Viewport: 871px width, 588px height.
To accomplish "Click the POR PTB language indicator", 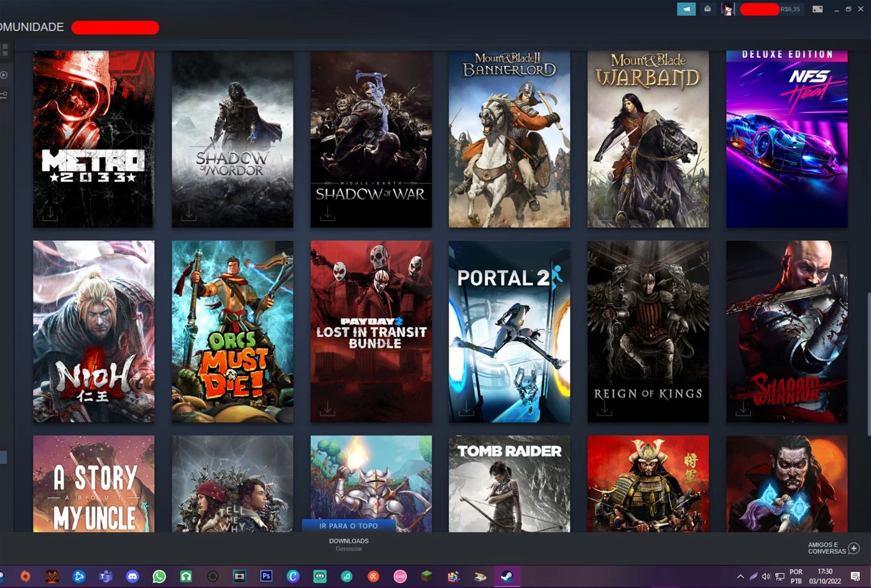I will (x=796, y=576).
